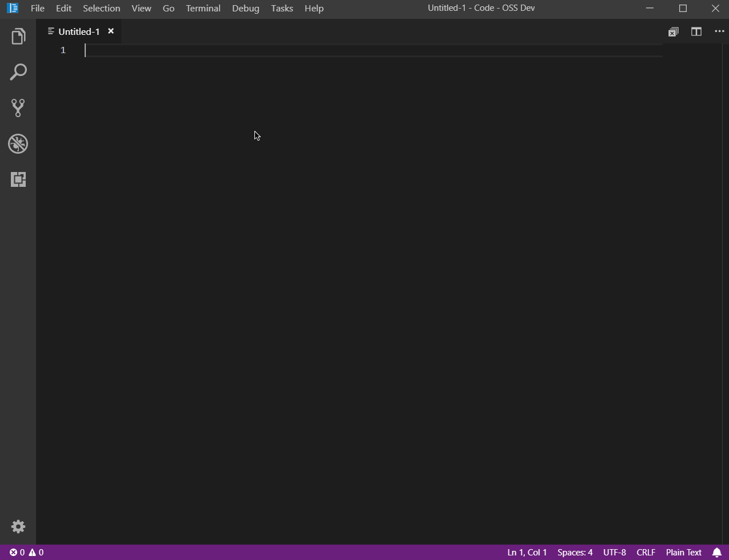
Task: Change line ending from CRLF
Action: click(x=646, y=552)
